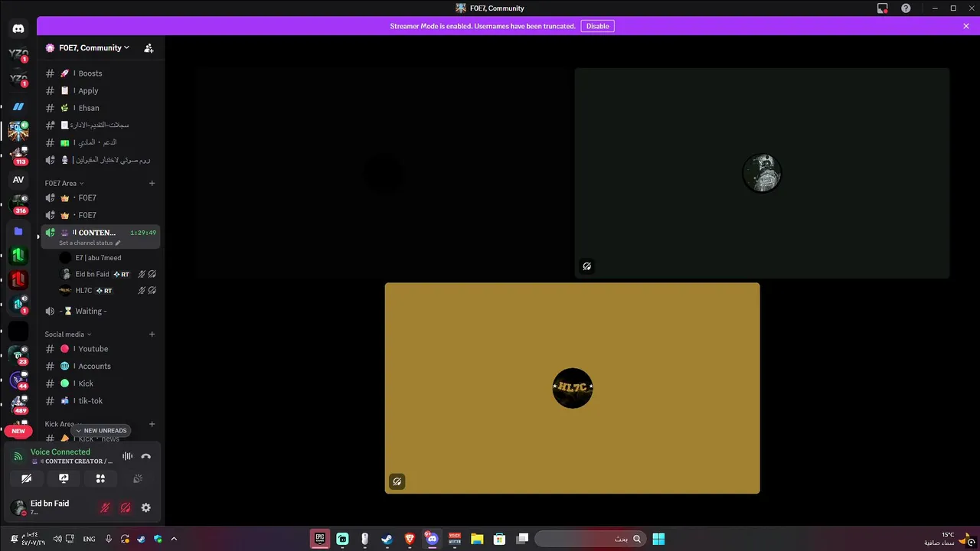Add channel to Social media category
The image size is (980, 551).
pos(152,334)
